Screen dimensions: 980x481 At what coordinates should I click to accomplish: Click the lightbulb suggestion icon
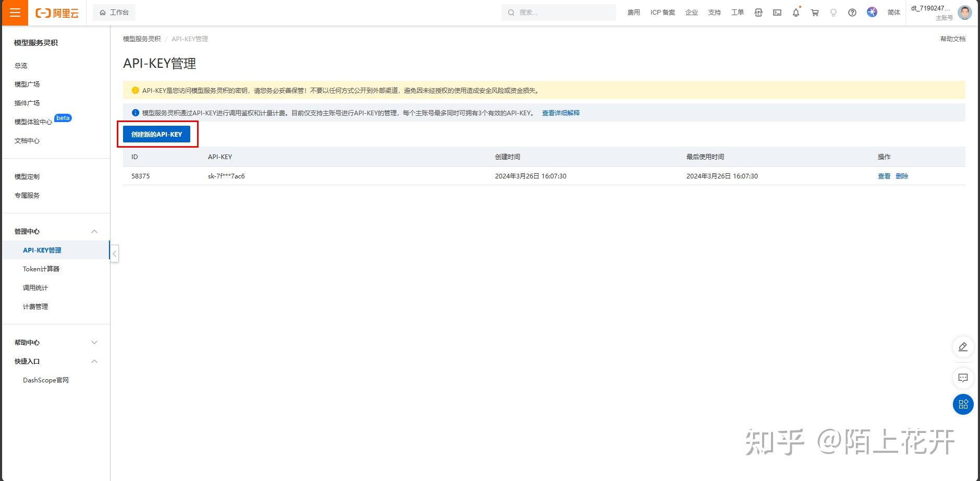pos(834,12)
